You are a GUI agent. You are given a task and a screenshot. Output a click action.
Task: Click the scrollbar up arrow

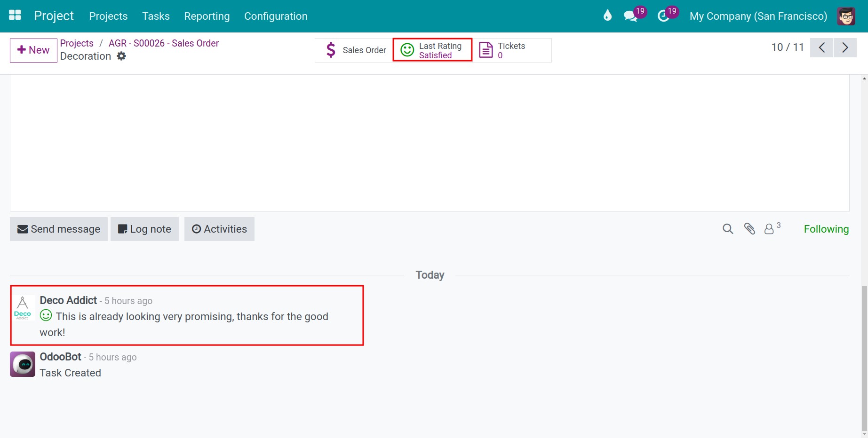(x=864, y=78)
